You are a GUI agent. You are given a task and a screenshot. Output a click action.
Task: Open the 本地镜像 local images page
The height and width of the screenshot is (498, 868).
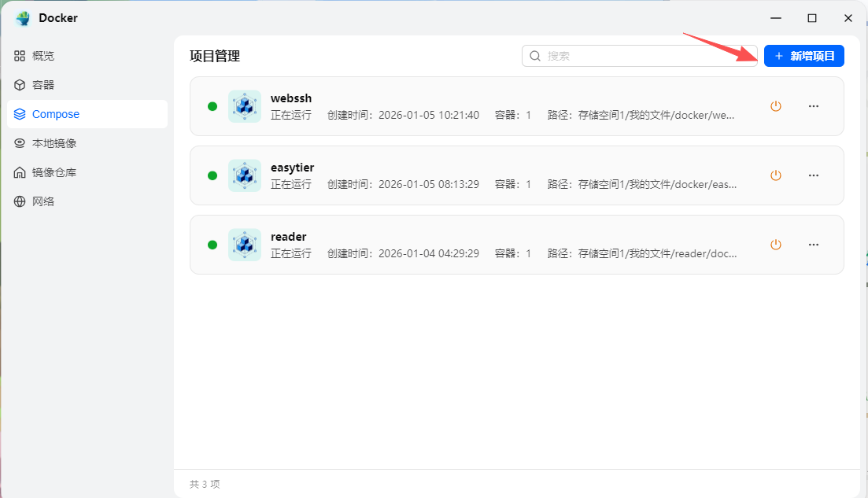coord(87,143)
